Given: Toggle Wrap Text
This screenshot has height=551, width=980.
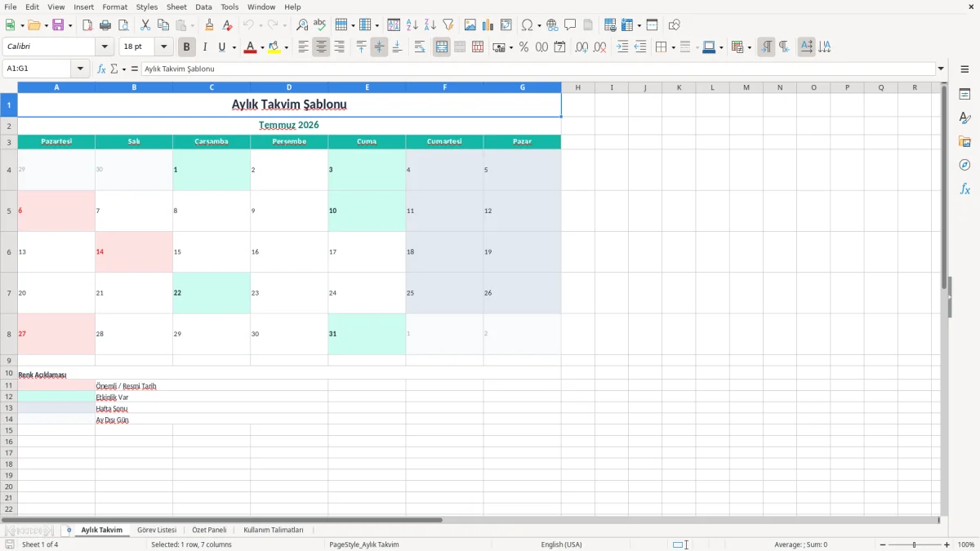Looking at the screenshot, I should click(420, 47).
